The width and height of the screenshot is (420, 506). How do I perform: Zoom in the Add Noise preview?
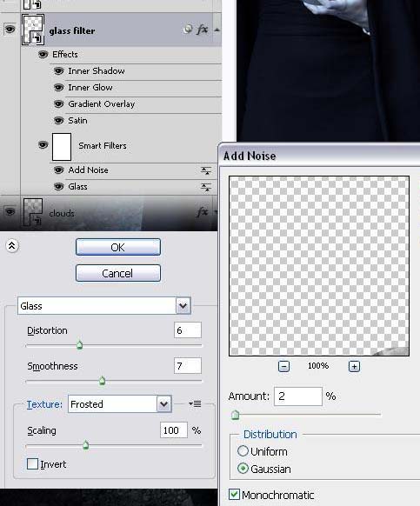pyautogui.click(x=354, y=366)
